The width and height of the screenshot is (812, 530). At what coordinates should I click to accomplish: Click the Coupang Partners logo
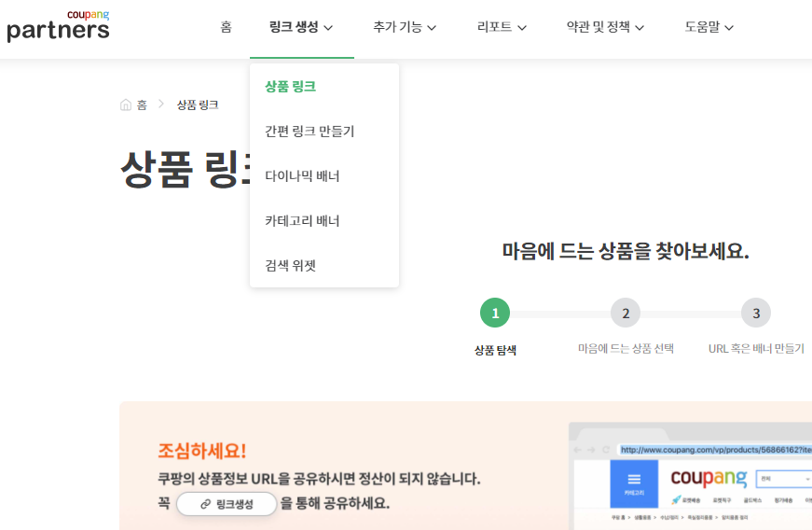[58, 26]
